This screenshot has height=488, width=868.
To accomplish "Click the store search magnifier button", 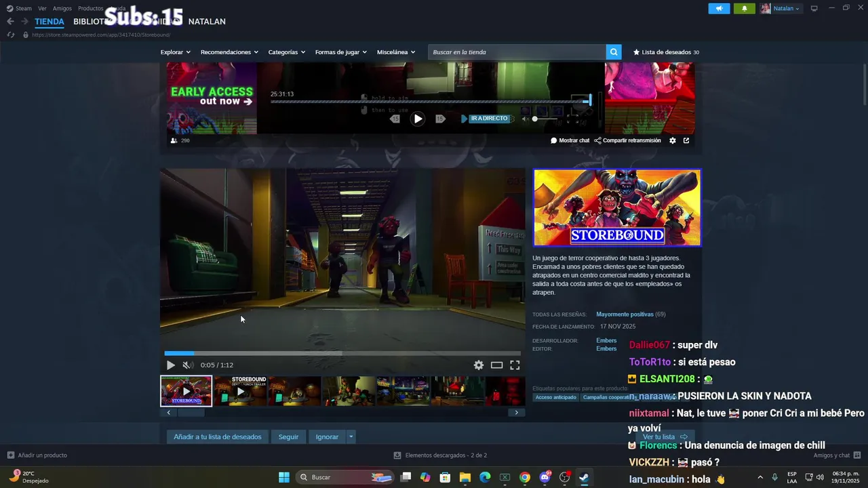I will [x=614, y=52].
